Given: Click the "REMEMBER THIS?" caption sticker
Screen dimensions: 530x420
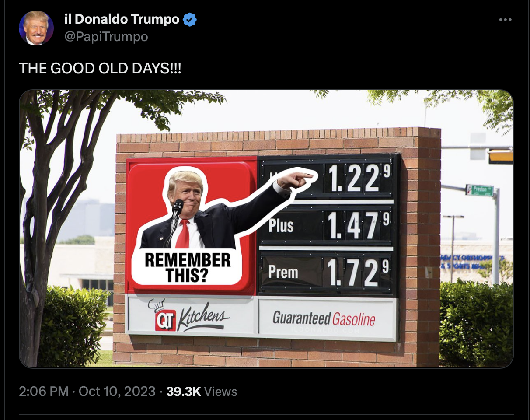Looking at the screenshot, I should click(188, 267).
